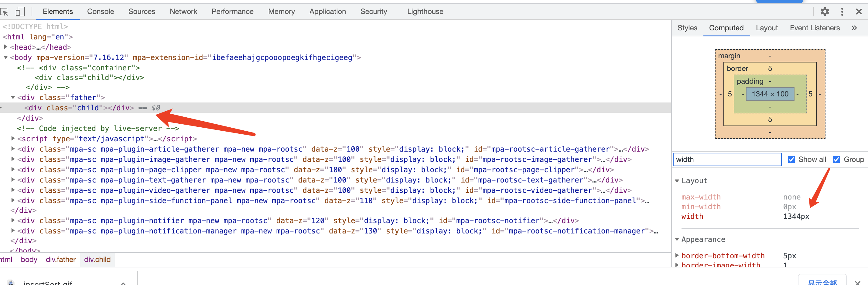The width and height of the screenshot is (868, 285).
Task: Toggle the Group checkbox
Action: (x=836, y=159)
